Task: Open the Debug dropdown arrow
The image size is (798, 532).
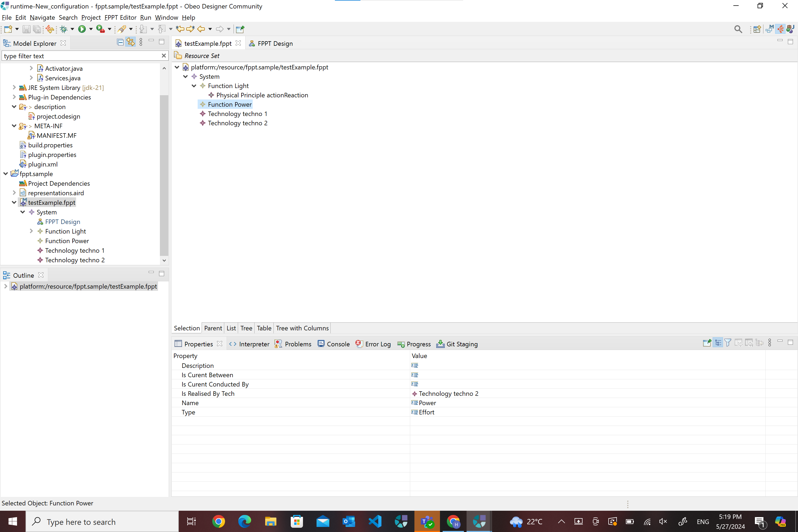Action: pos(72,29)
